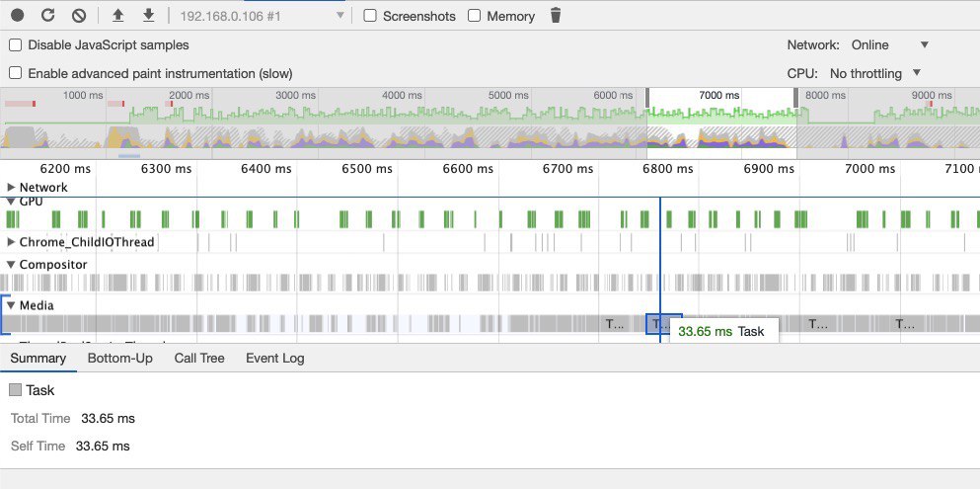
Task: Click the clear recording icon
Action: pyautogui.click(x=79, y=16)
